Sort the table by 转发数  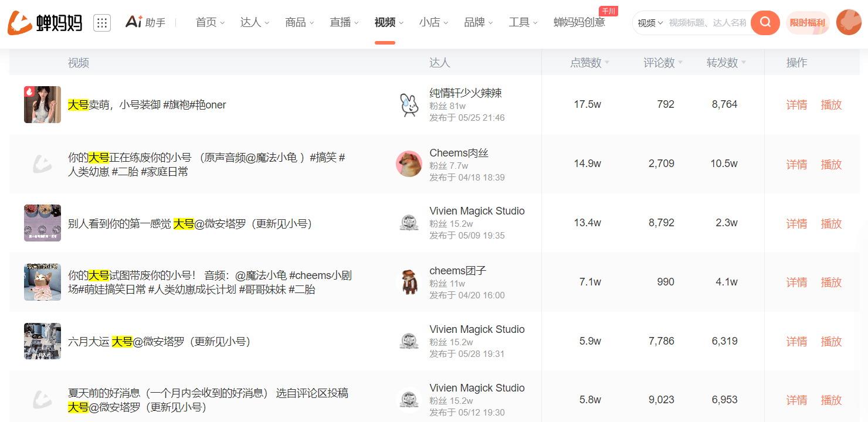coord(726,63)
